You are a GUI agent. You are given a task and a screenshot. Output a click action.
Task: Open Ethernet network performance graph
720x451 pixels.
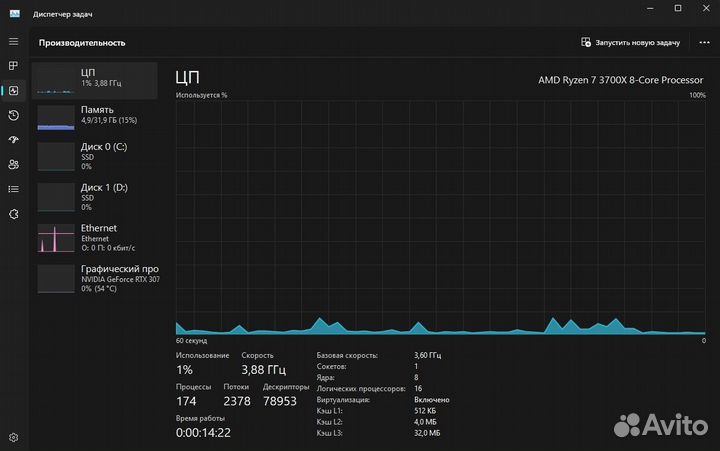[x=95, y=238]
